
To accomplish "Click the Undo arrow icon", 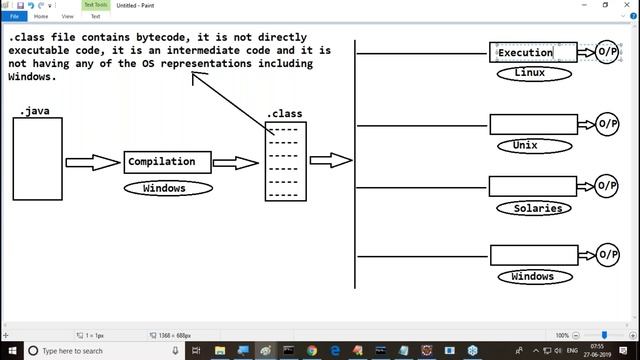I will click(x=31, y=5).
